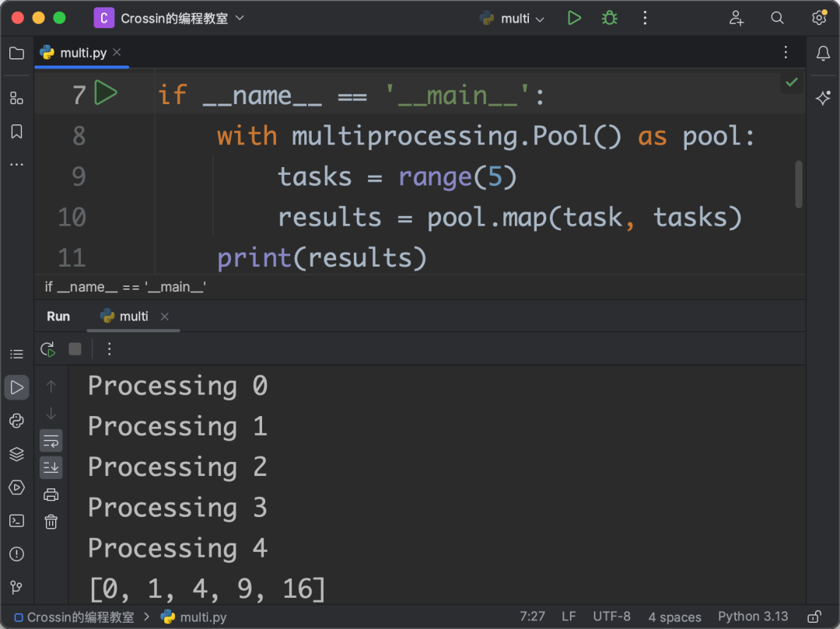Click the 7:27 cursor position indicator
Image resolution: width=840 pixels, height=629 pixels.
(532, 617)
